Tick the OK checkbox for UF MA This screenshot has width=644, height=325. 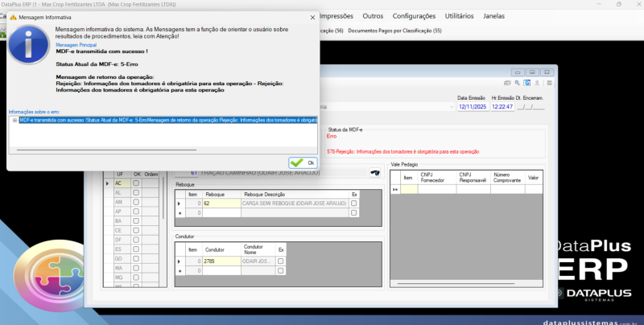click(x=136, y=269)
